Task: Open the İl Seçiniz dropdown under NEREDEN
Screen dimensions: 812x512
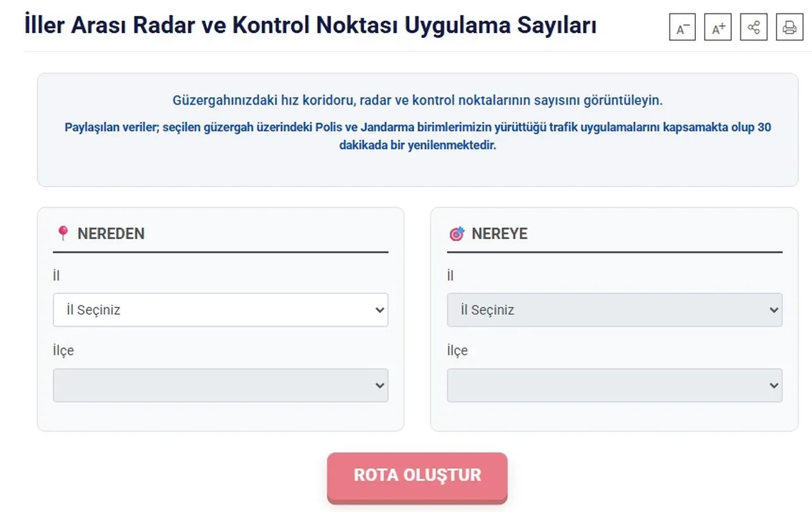Action: tap(220, 310)
